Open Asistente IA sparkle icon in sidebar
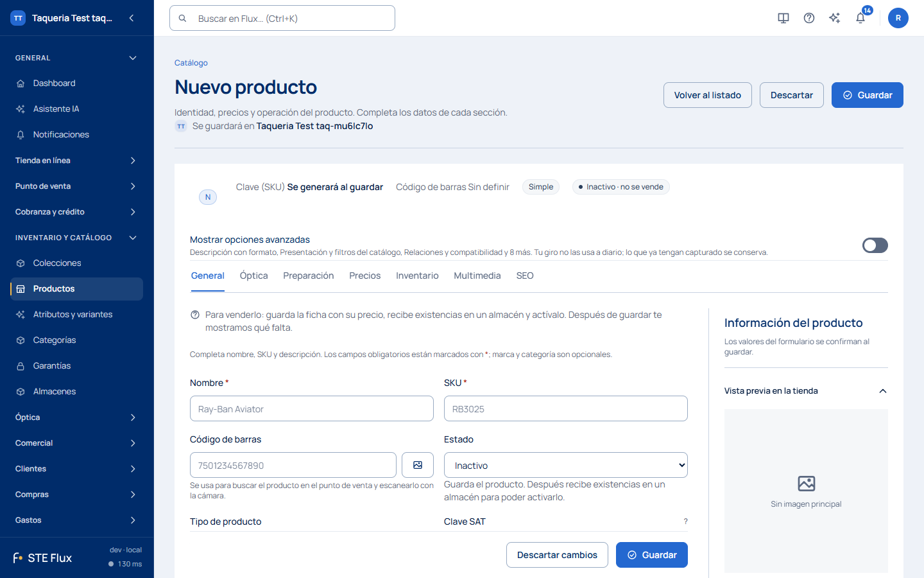 21,109
